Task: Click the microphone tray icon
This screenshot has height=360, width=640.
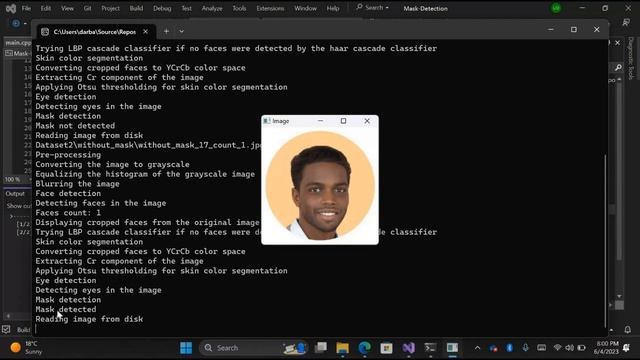Action: (x=525, y=348)
